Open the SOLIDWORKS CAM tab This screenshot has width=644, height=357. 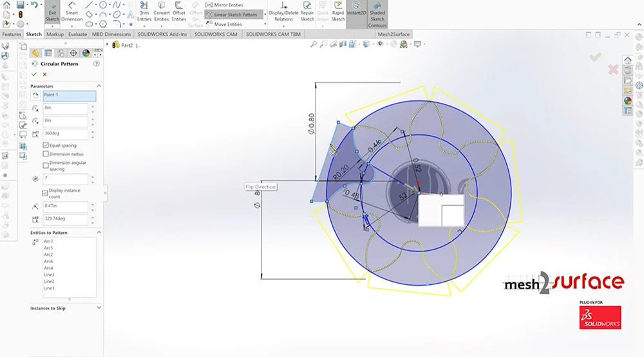[216, 34]
